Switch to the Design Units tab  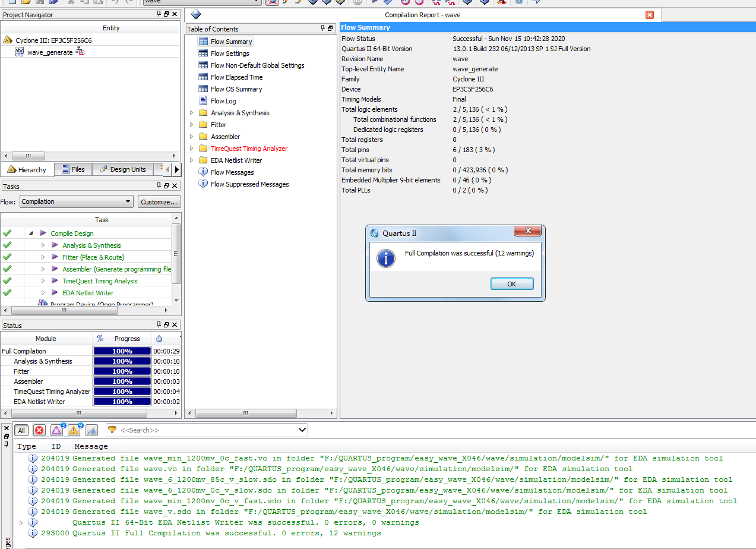(x=122, y=169)
